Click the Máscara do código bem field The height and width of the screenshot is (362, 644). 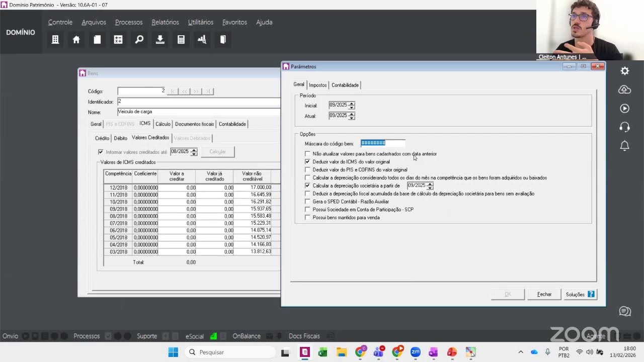click(x=383, y=143)
